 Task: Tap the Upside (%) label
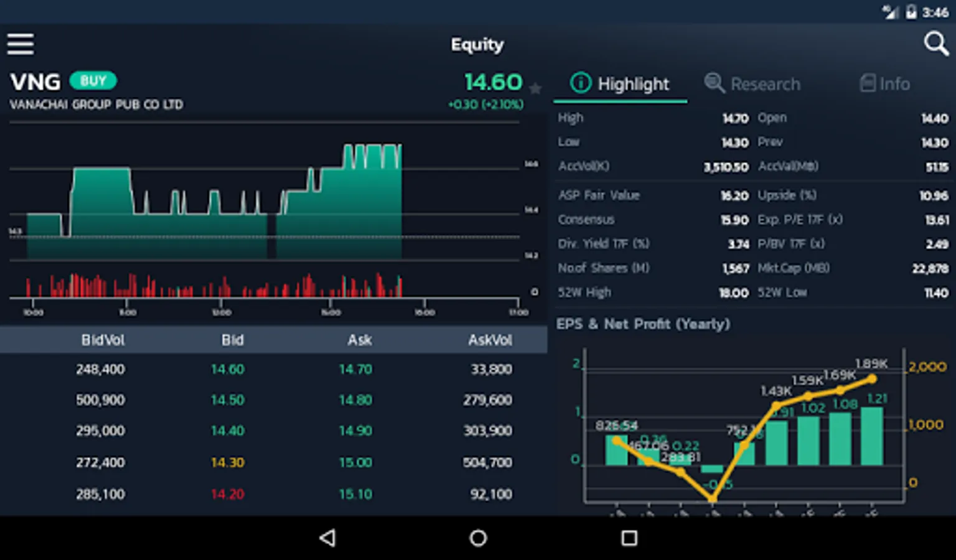(787, 195)
